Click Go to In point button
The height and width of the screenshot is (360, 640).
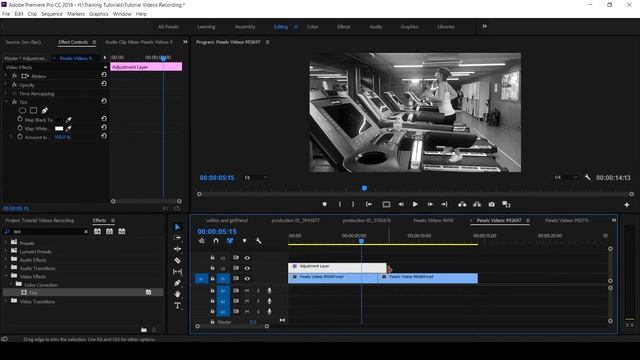pyautogui.click(x=369, y=204)
